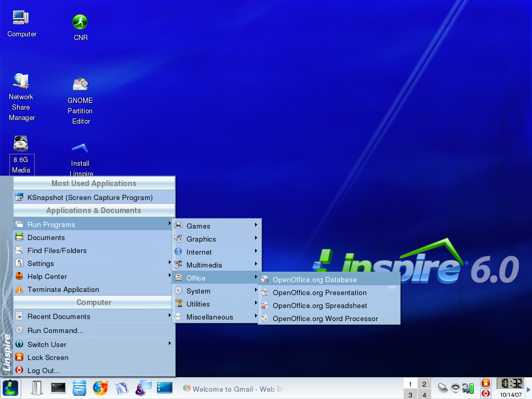Click the date 10/14/07 in panel
532x399 pixels.
click(x=511, y=395)
